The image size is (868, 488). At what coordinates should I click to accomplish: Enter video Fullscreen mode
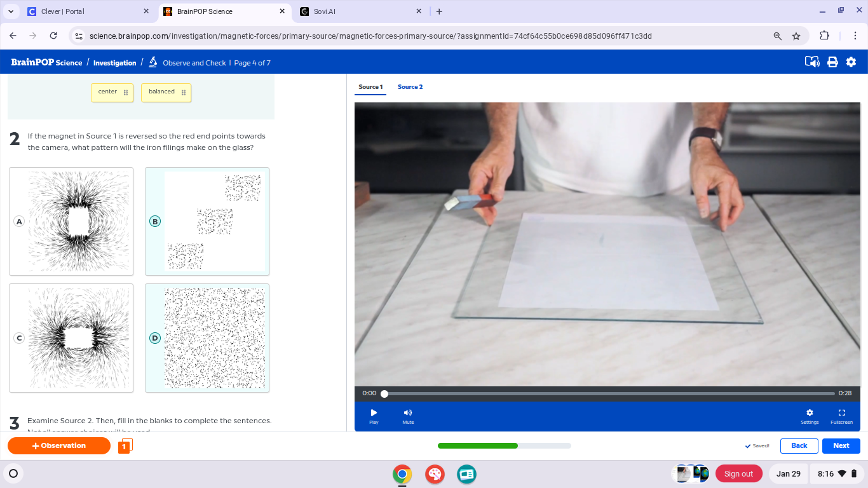pyautogui.click(x=841, y=416)
